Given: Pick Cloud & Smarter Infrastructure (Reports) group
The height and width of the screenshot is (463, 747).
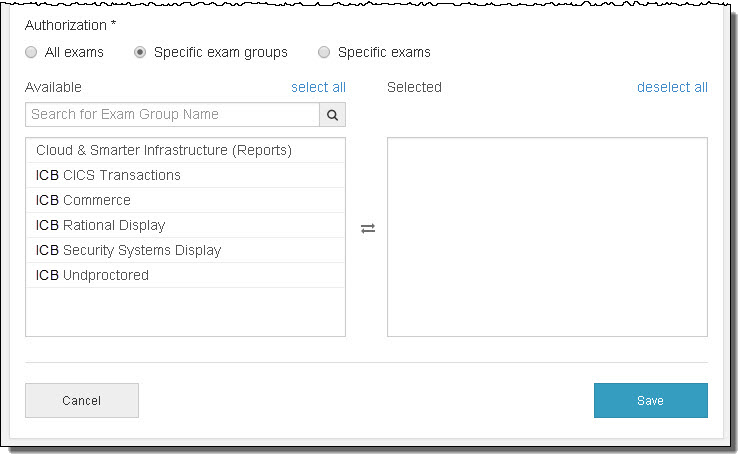Looking at the screenshot, I should [x=164, y=150].
